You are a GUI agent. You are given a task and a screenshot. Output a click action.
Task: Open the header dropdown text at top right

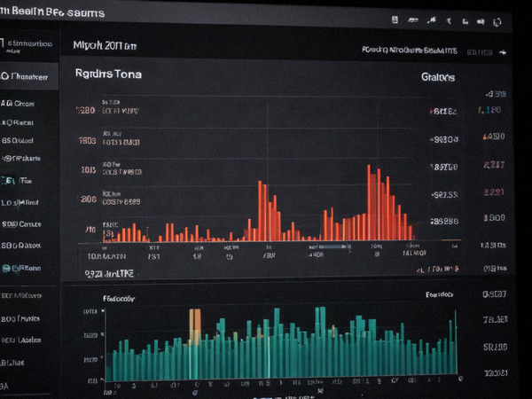point(410,51)
